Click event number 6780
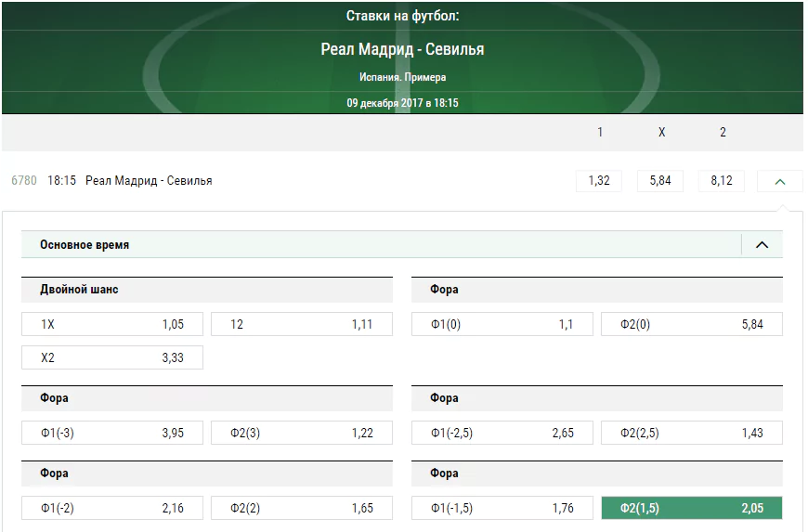This screenshot has height=532, width=808. (x=24, y=181)
